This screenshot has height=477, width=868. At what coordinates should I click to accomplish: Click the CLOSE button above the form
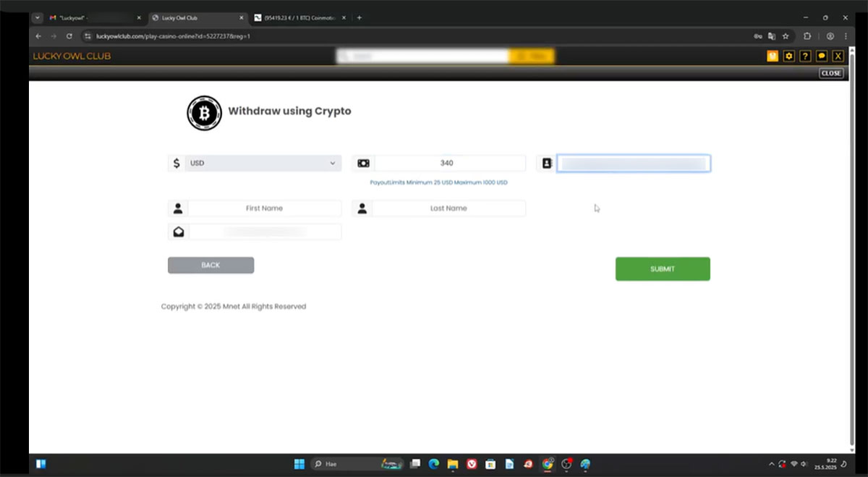pos(831,73)
